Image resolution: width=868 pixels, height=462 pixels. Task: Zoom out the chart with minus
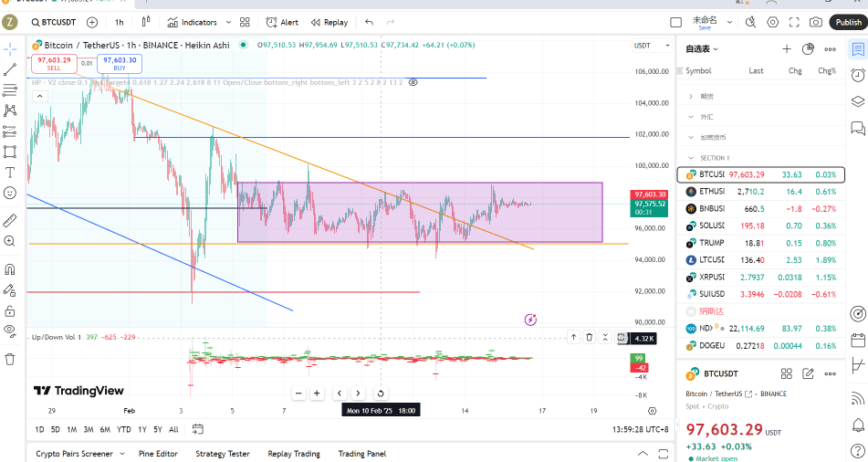click(299, 394)
